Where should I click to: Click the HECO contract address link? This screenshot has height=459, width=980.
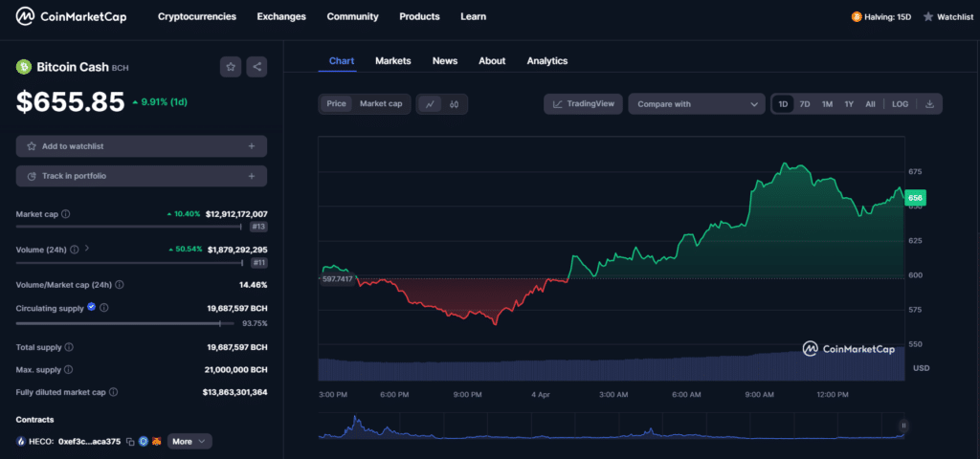click(89, 442)
